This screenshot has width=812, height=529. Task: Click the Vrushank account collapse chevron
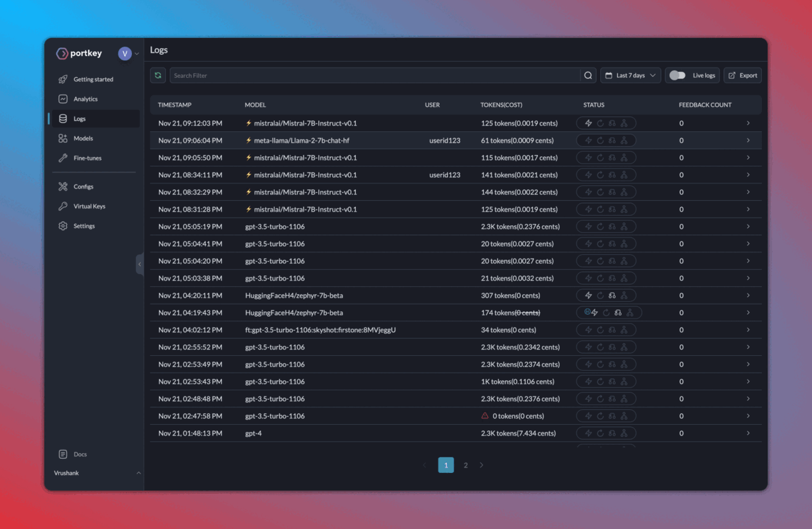click(x=138, y=472)
